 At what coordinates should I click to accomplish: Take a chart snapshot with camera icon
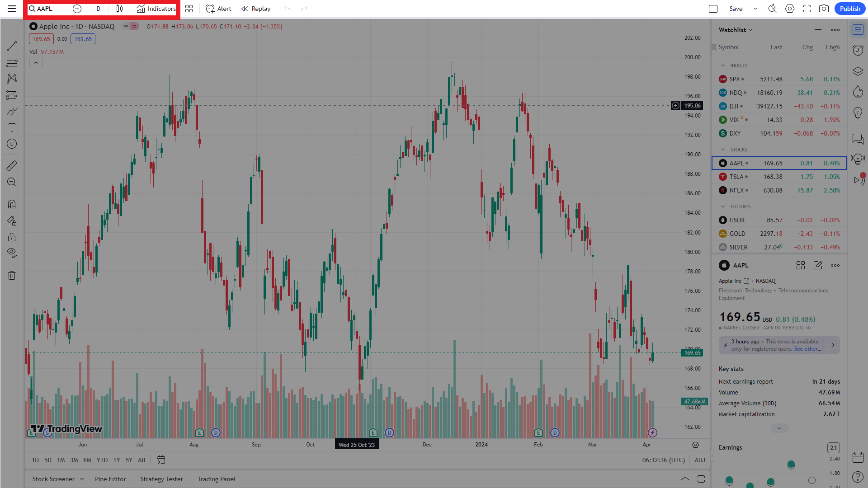tap(824, 9)
